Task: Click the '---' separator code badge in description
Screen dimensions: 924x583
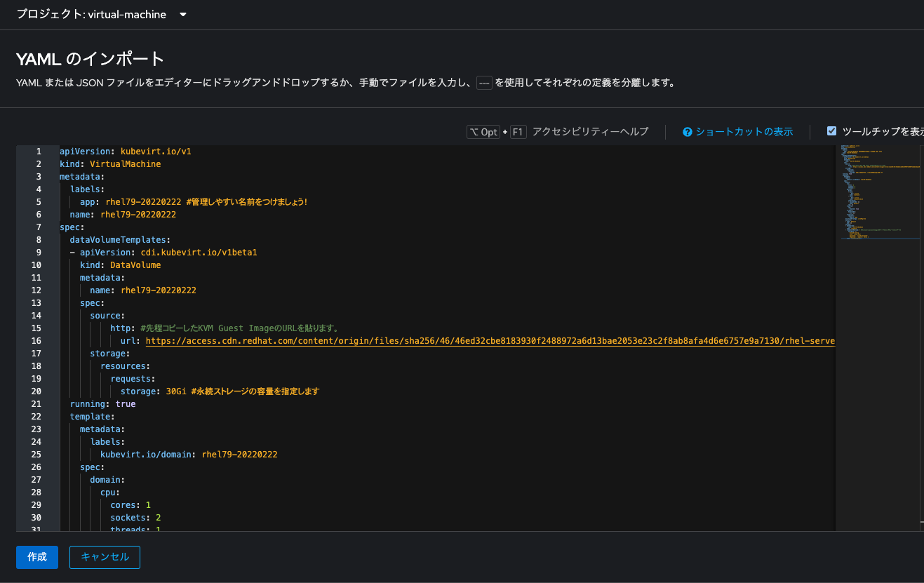Action: tap(484, 83)
